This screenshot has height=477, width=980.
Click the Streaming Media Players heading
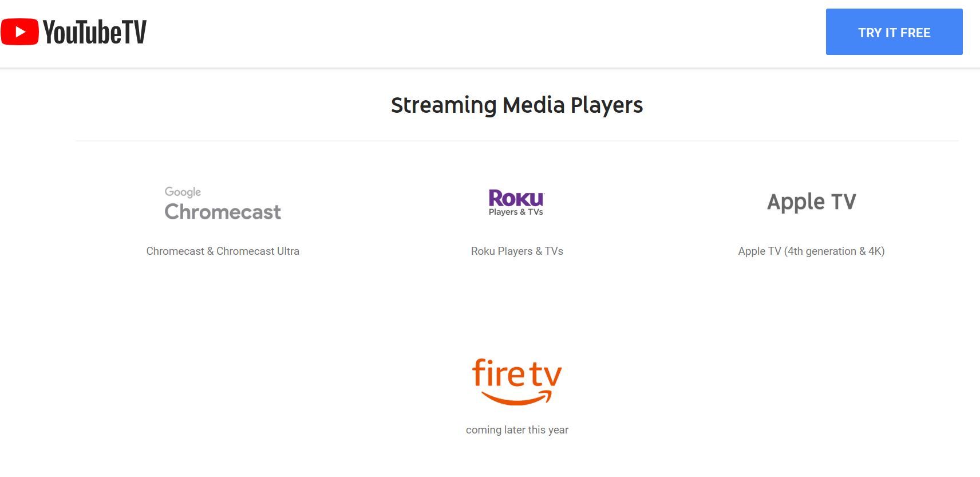517,105
